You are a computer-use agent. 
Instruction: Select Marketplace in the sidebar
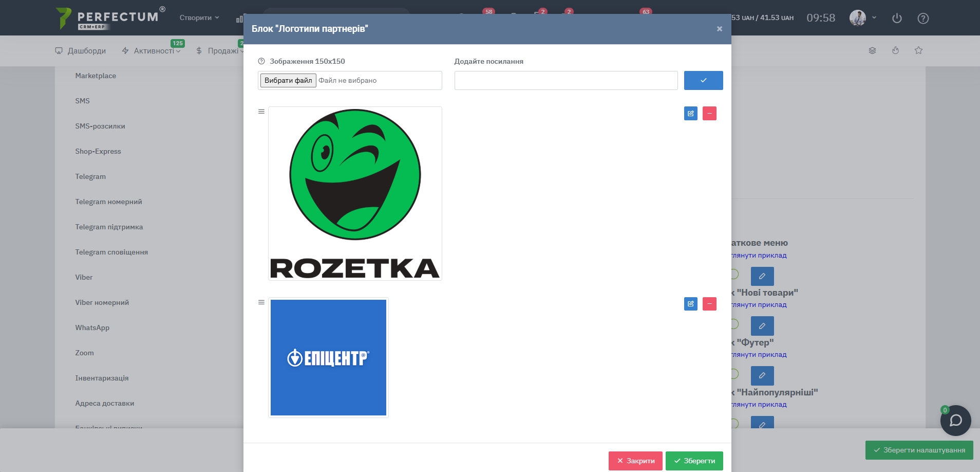(96, 76)
